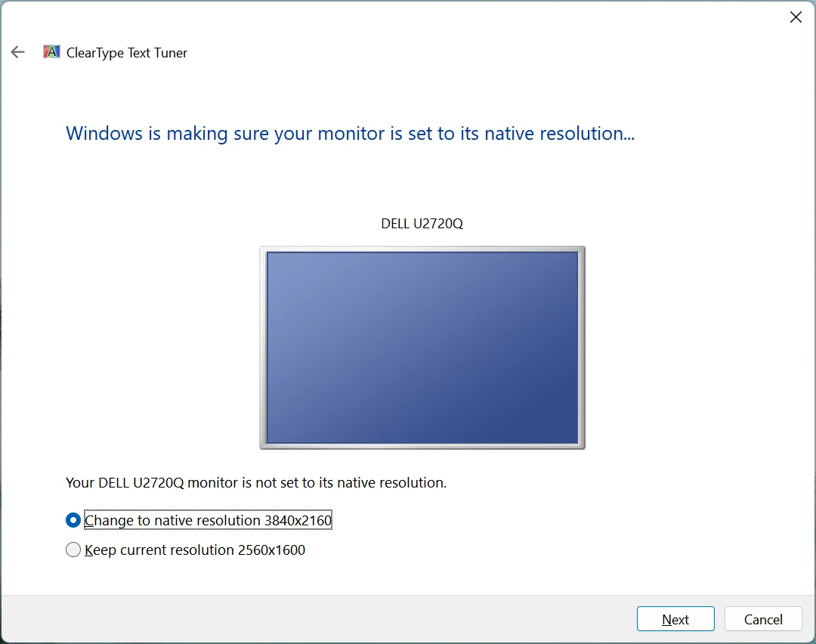Navigate back using the left arrow icon

click(17, 51)
